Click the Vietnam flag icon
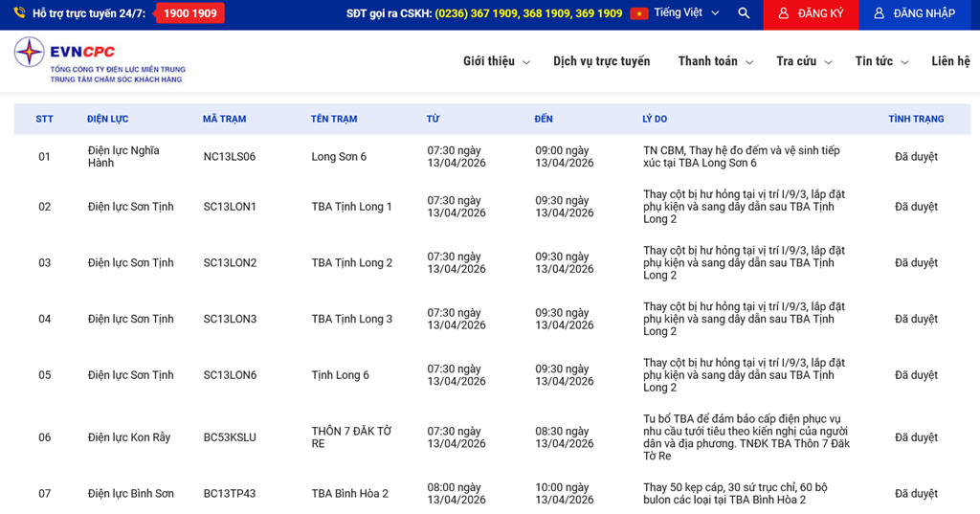The image size is (980, 514). (x=638, y=13)
